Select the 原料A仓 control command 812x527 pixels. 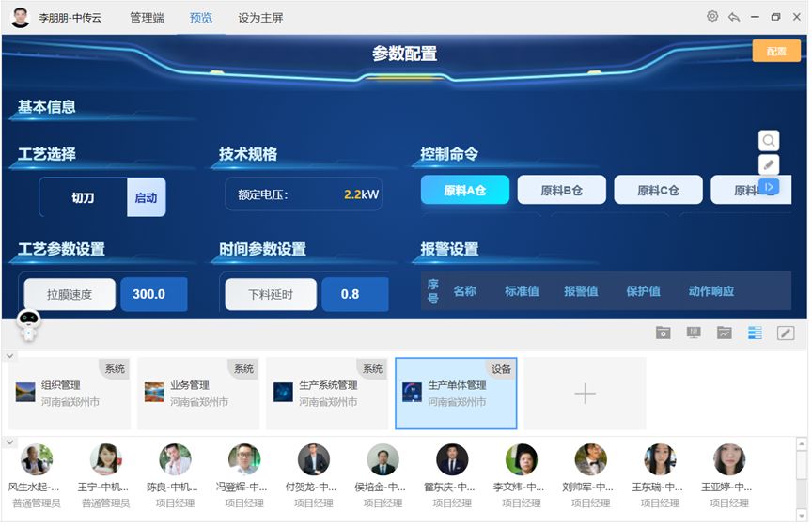(x=465, y=190)
